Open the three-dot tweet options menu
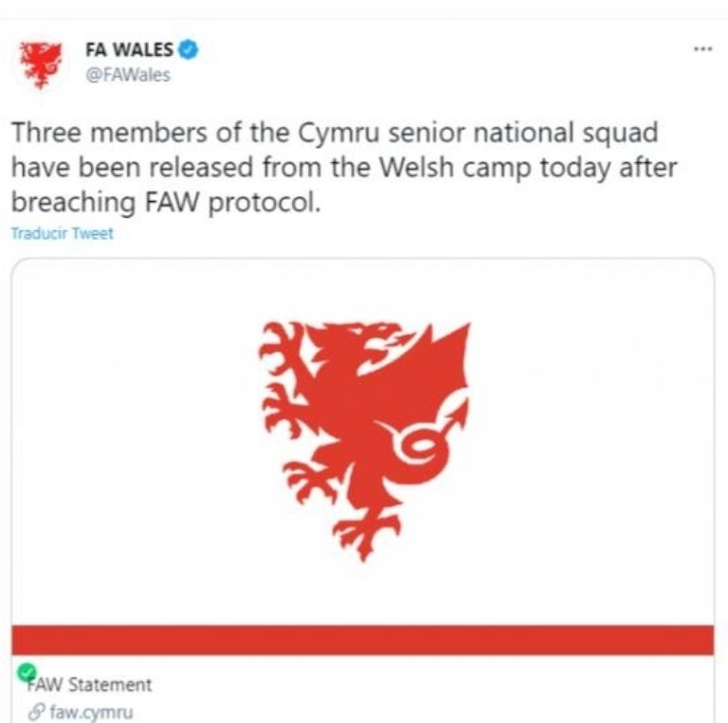 coord(702,48)
